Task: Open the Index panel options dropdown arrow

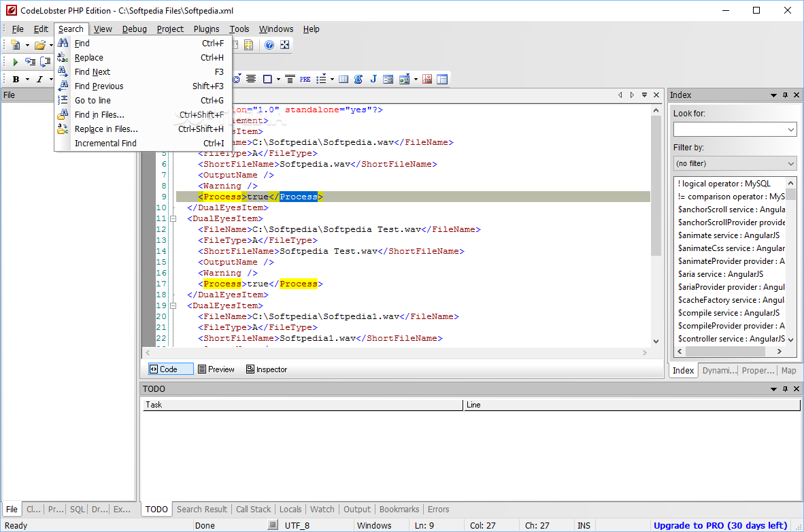Action: tap(773, 95)
